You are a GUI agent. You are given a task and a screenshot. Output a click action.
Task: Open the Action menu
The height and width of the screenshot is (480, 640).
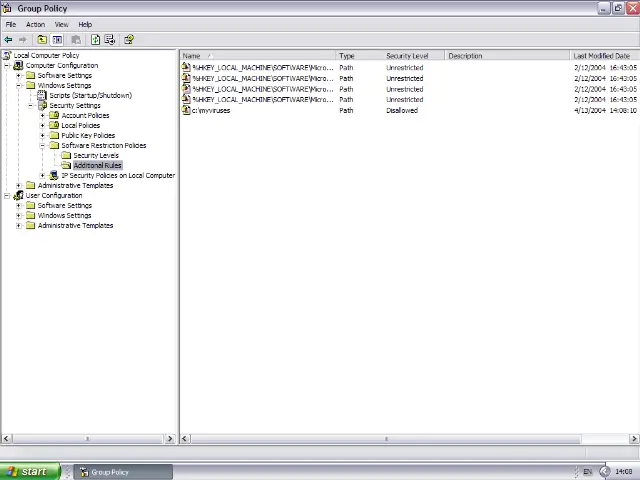click(36, 24)
